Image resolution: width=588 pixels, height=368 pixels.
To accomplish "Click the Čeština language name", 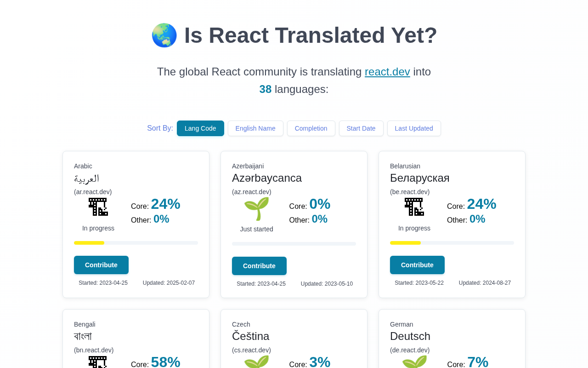I will tap(251, 336).
